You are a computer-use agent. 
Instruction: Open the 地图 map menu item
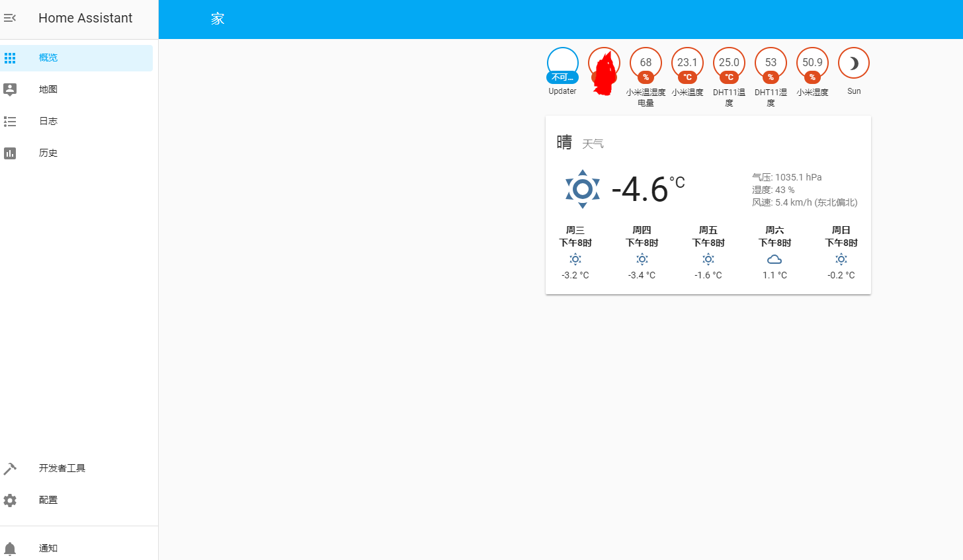point(76,90)
